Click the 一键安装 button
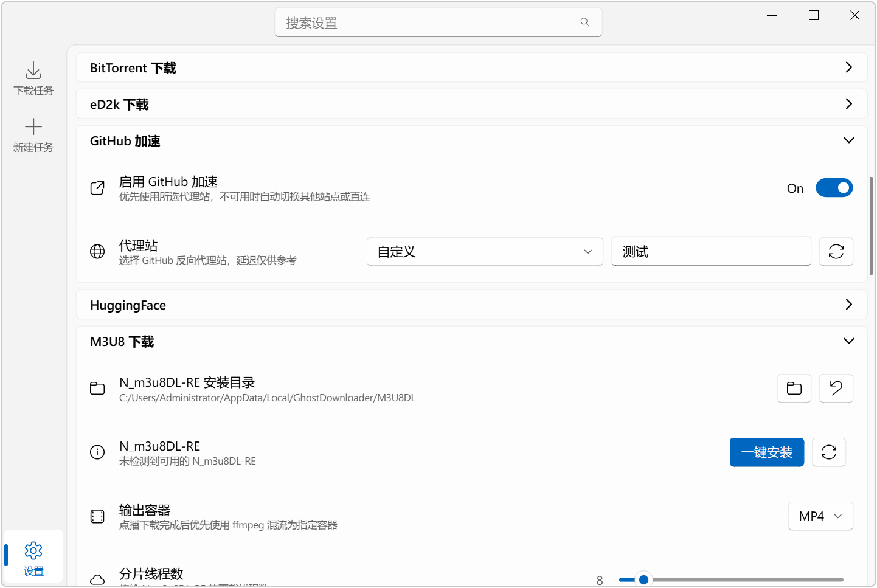The width and height of the screenshot is (877, 588). coord(766,452)
